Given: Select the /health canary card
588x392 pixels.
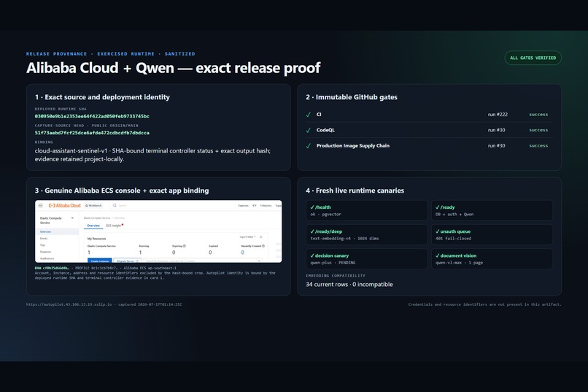Looking at the screenshot, I should (x=367, y=210).
